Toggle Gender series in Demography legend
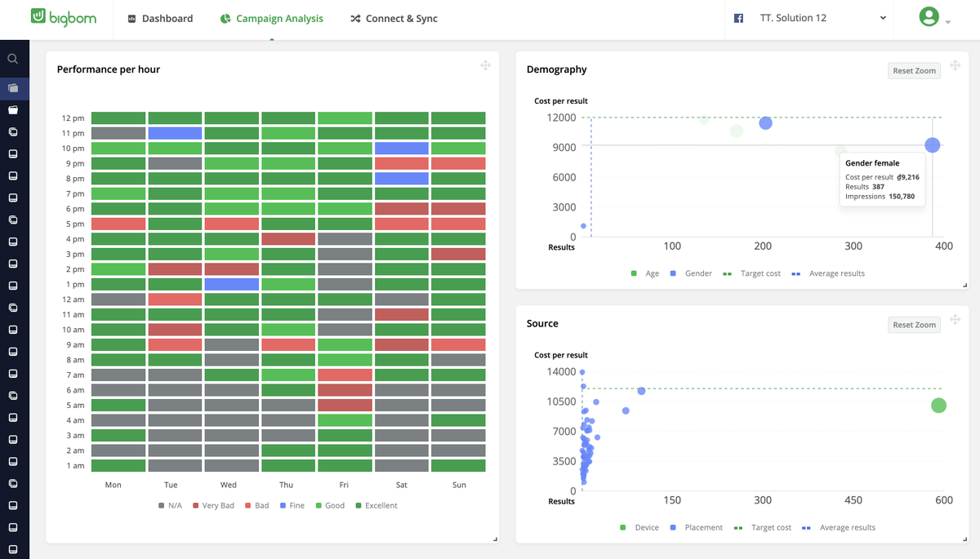Screen dimensions: 980x559 click(x=691, y=273)
